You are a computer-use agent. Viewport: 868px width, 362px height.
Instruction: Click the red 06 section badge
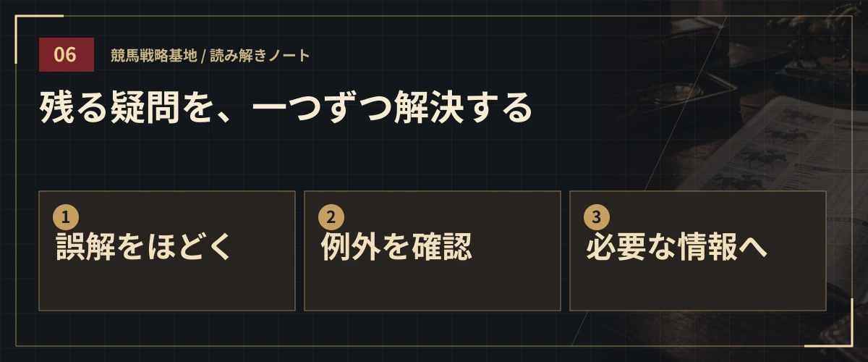66,55
